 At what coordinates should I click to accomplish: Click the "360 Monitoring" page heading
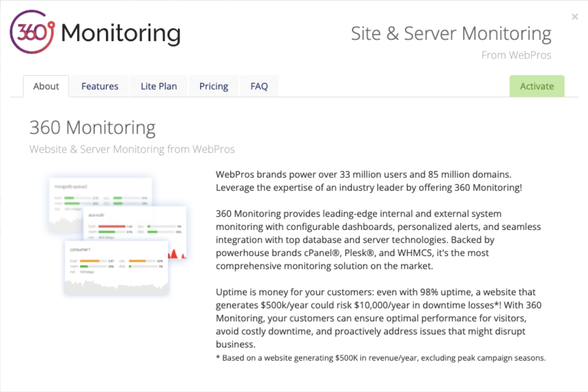(92, 127)
